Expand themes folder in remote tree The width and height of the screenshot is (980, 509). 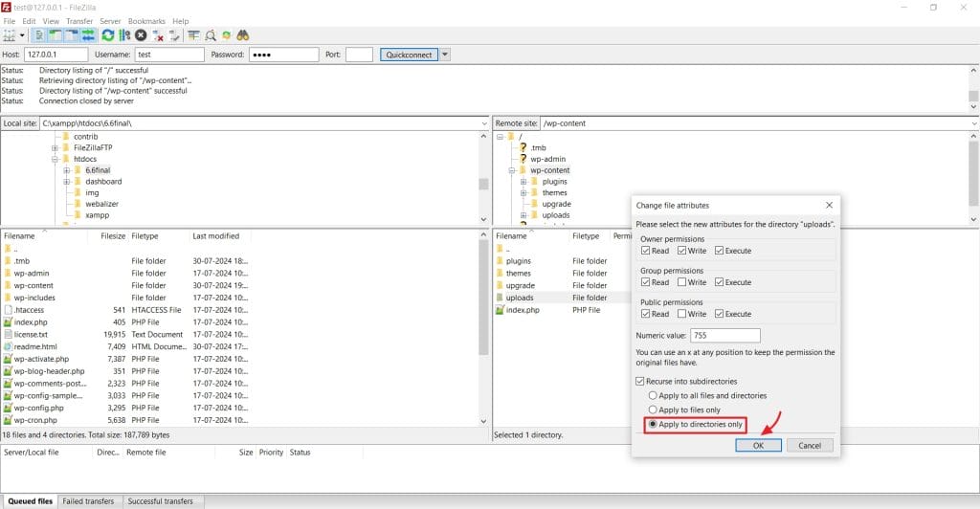(523, 193)
